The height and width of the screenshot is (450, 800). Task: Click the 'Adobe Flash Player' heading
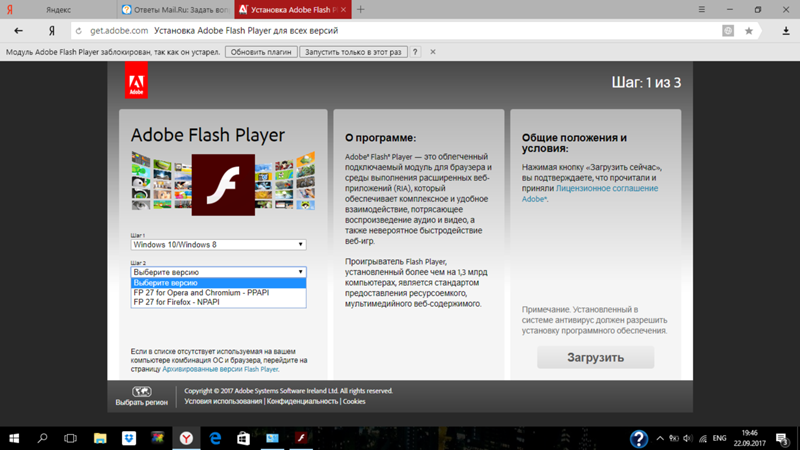click(208, 135)
